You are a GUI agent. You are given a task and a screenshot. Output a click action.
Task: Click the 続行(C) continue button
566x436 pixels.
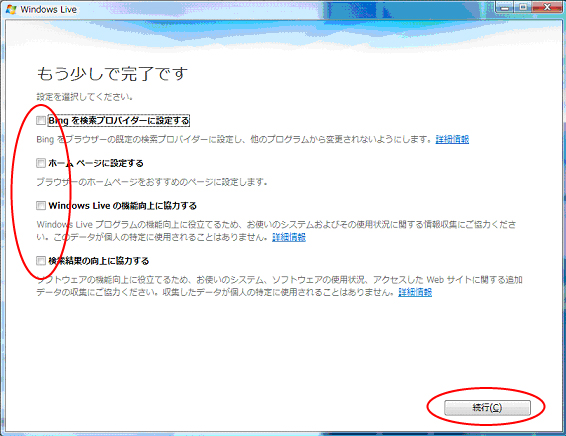(x=487, y=408)
